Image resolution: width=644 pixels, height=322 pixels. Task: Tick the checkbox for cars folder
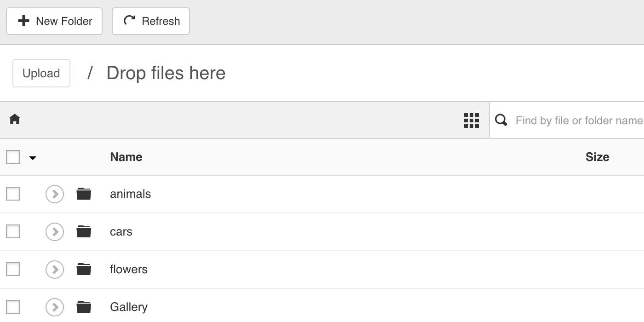point(13,231)
